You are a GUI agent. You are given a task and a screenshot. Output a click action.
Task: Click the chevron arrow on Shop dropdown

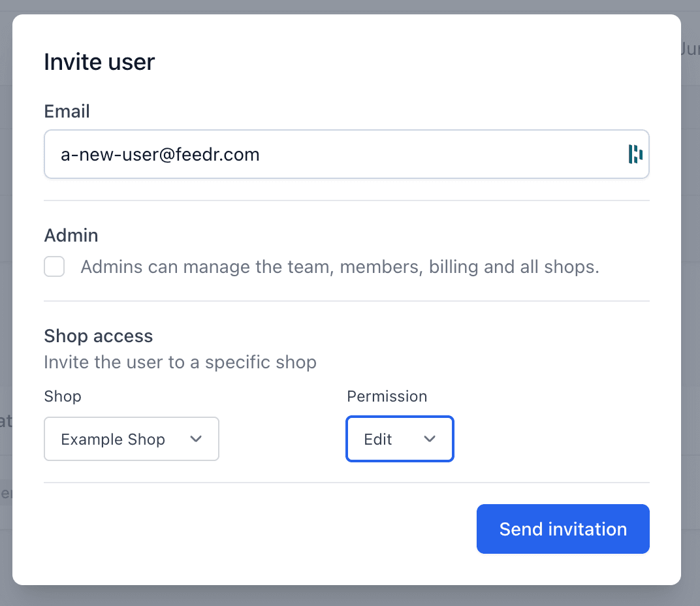tap(195, 439)
